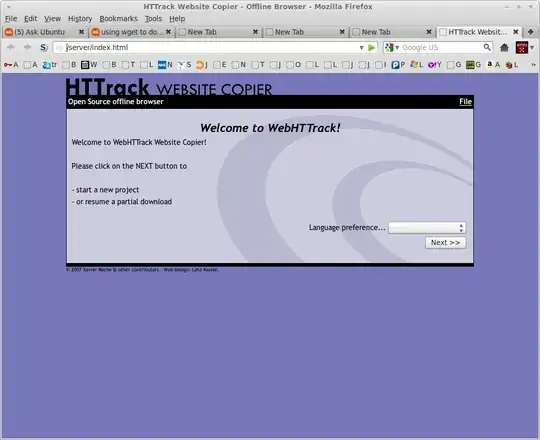This screenshot has width=540, height=440.
Task: Open the bookmark labeled O
Action: coord(294,64)
